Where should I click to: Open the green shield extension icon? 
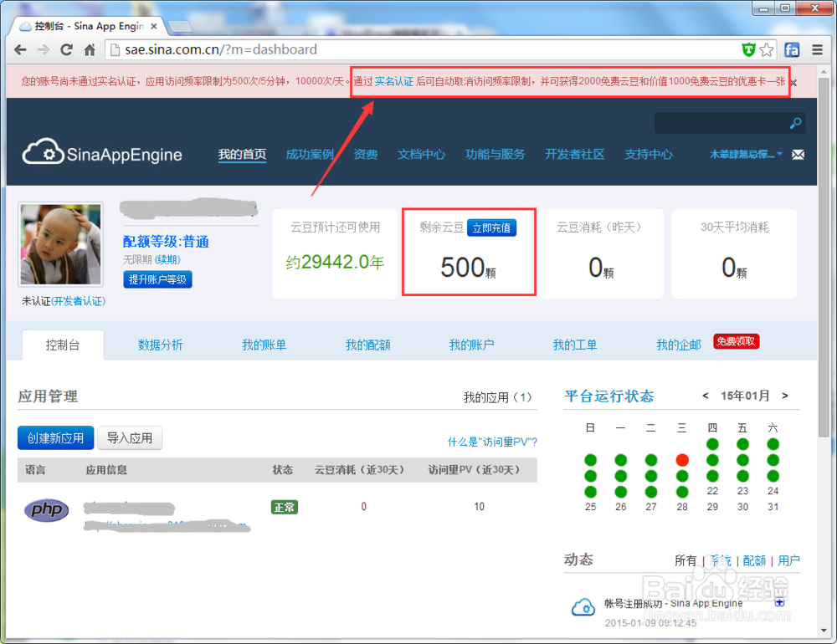tap(749, 49)
